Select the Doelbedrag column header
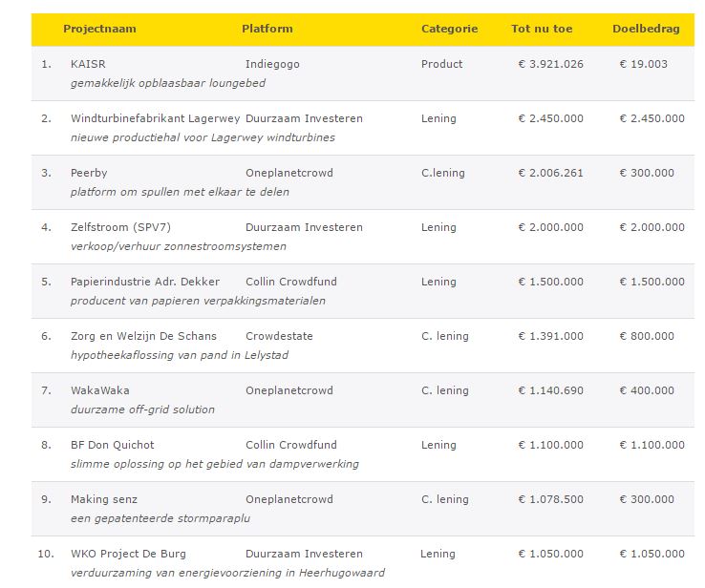The height and width of the screenshot is (588, 705). (x=646, y=29)
